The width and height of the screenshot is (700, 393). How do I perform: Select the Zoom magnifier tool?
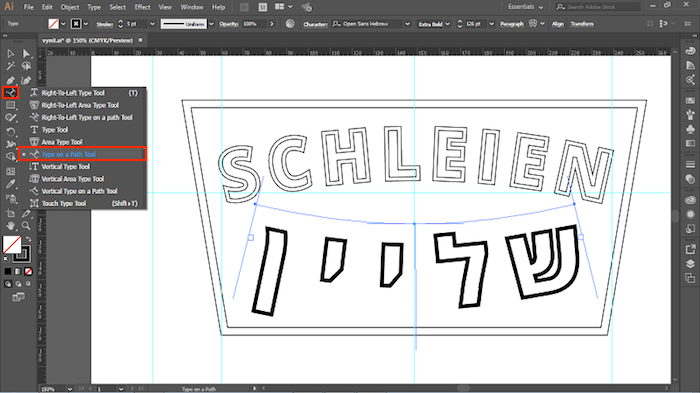pyautogui.click(x=26, y=226)
